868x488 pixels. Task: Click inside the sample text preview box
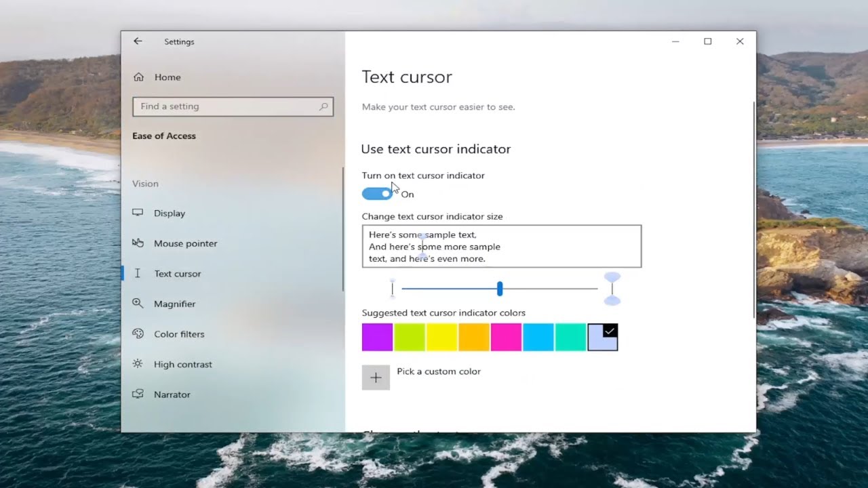[x=502, y=246]
